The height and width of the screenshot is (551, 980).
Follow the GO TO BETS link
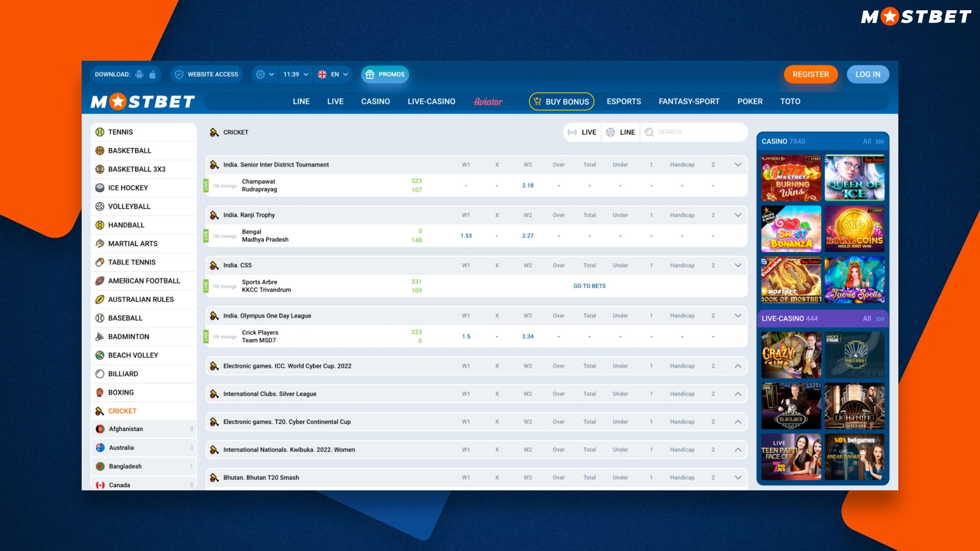pyautogui.click(x=590, y=286)
